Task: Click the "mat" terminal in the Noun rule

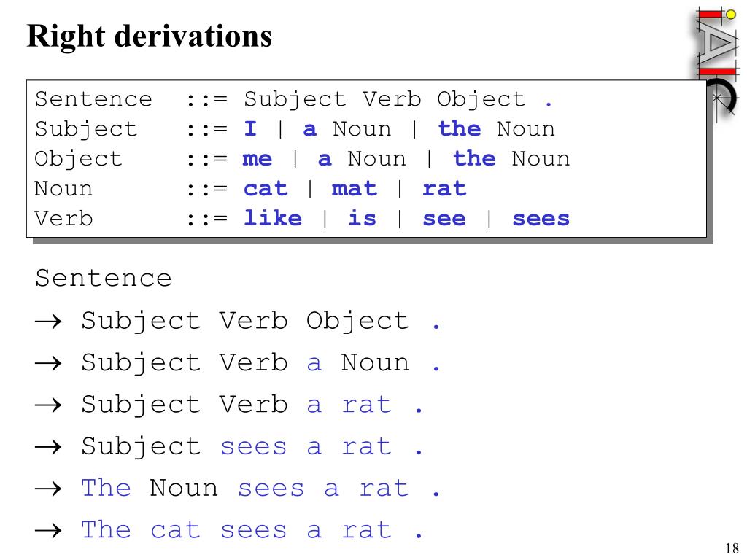Action: click(x=355, y=189)
